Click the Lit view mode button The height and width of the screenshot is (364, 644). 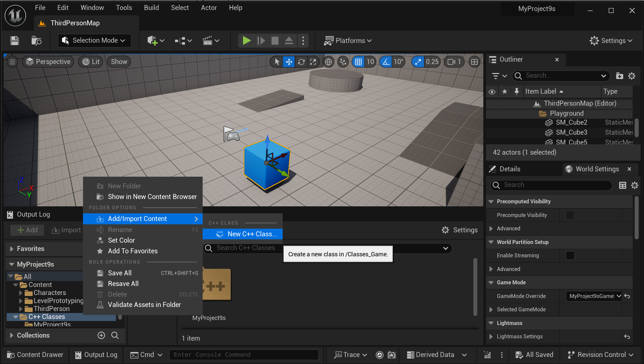coord(91,62)
